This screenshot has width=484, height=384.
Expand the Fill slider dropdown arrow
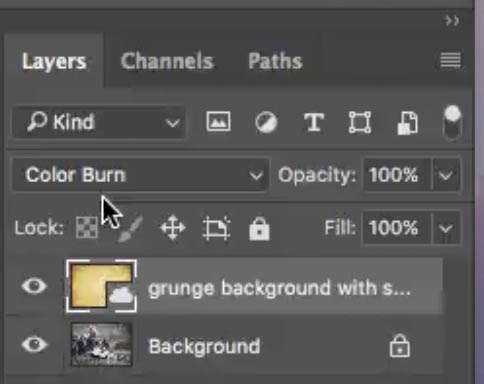(x=446, y=228)
